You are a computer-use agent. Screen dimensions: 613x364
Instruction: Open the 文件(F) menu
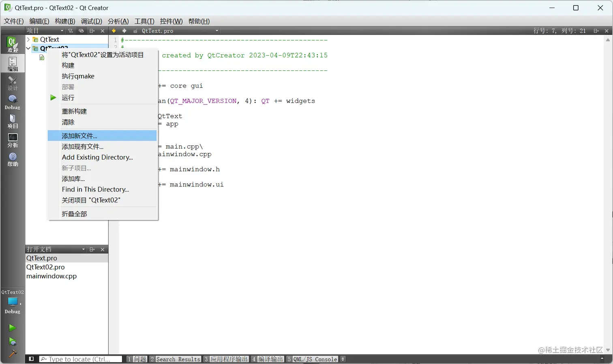click(x=14, y=21)
